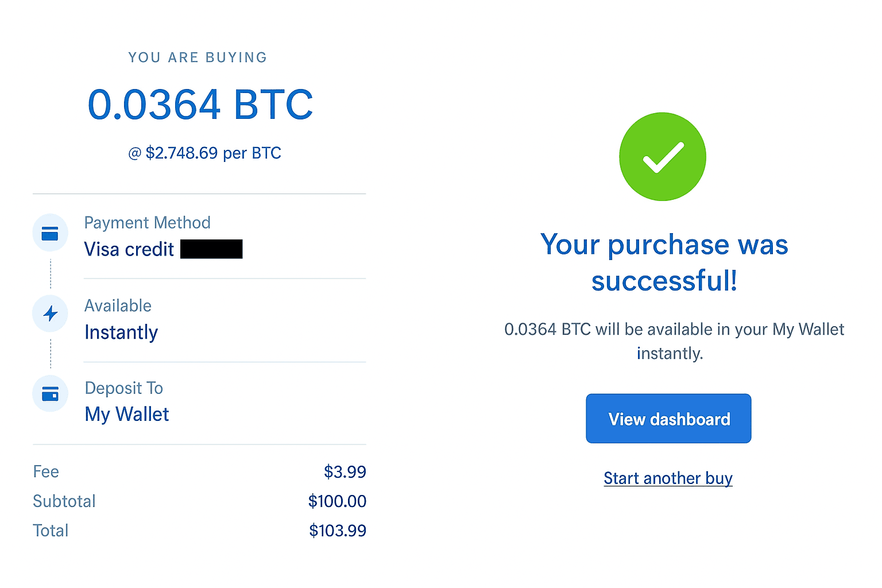Click the 0.0364 BTC amount heading
Screen dimensions: 882x588
click(x=200, y=105)
